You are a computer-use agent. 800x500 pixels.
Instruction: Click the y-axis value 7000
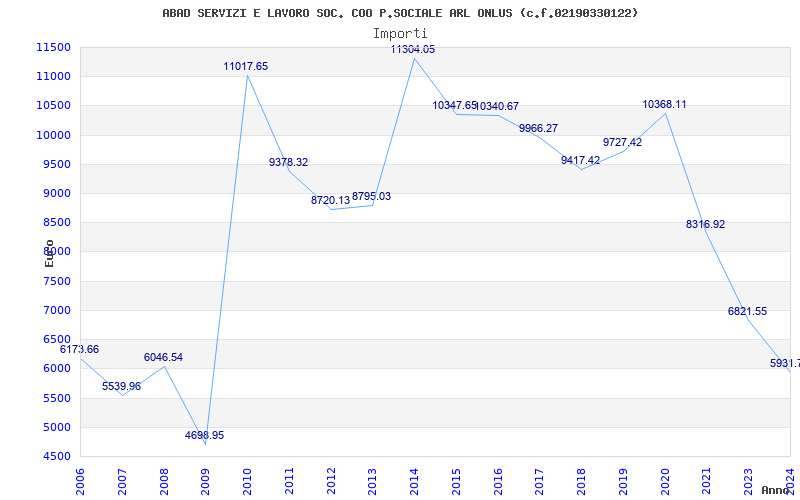tap(56, 310)
